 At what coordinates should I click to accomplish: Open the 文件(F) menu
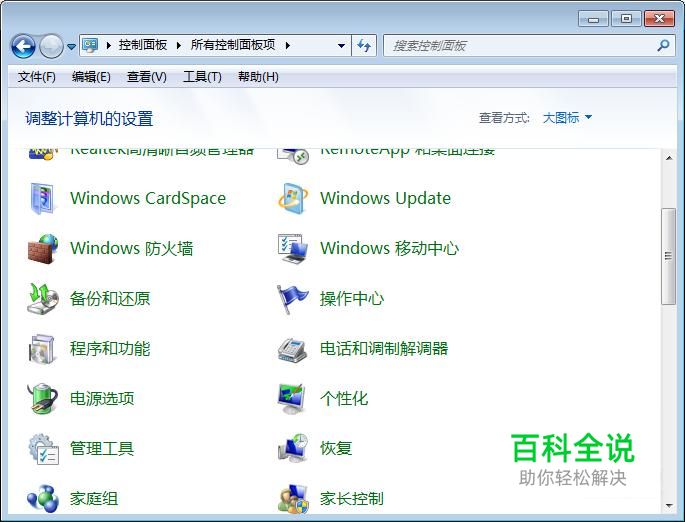(37, 77)
